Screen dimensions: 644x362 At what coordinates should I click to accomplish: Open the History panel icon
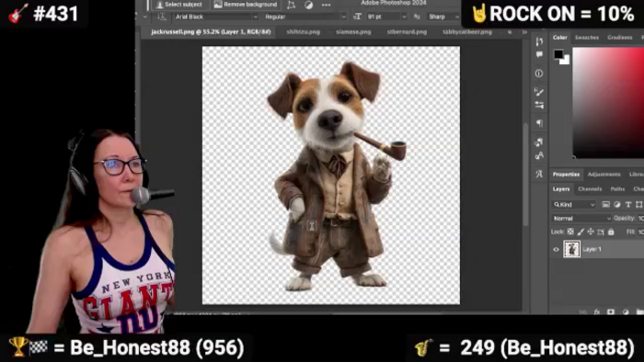coord(539,41)
